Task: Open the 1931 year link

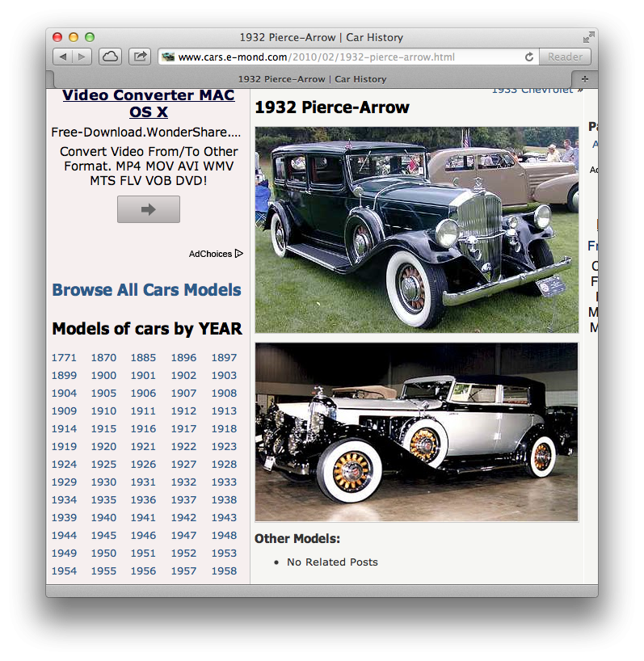Action: point(143,482)
